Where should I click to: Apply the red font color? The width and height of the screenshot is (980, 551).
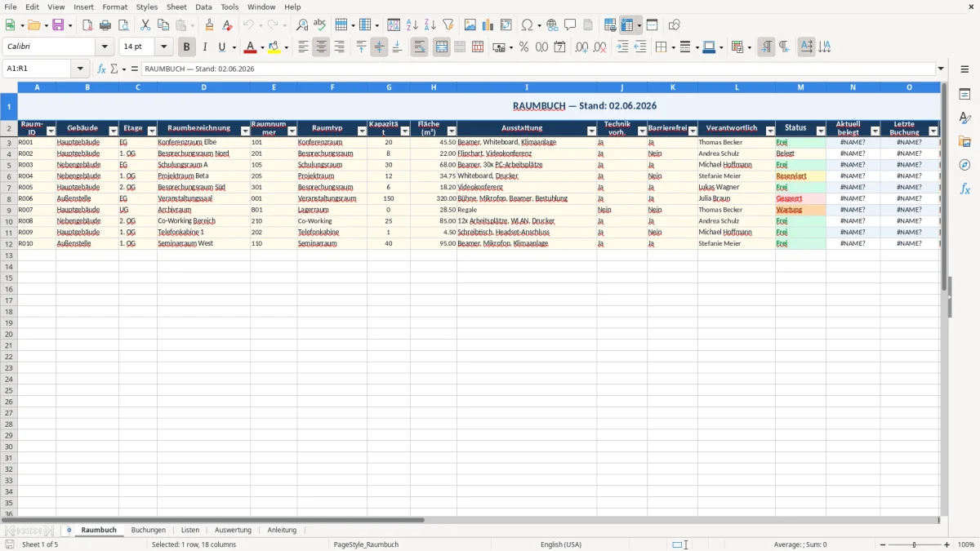250,47
